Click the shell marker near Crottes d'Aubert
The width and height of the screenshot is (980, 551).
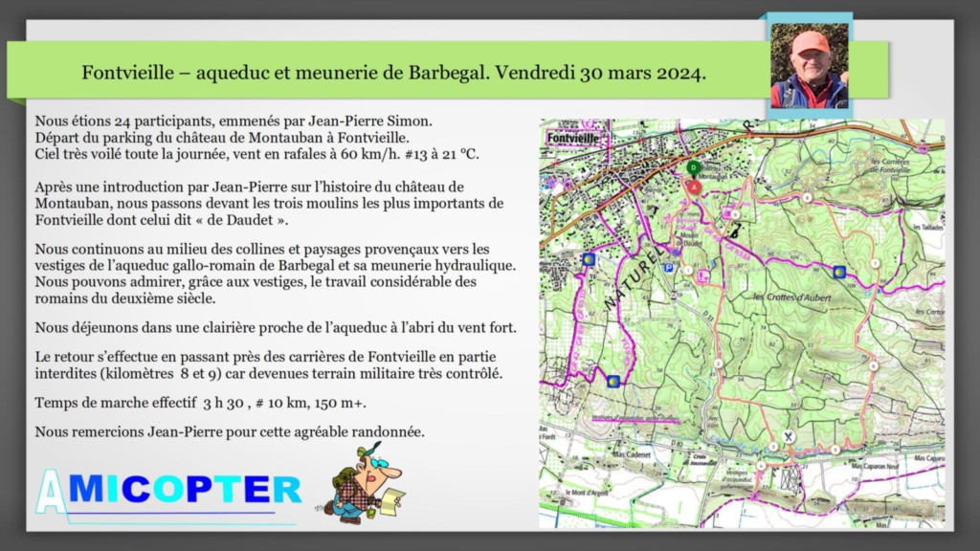point(839,272)
